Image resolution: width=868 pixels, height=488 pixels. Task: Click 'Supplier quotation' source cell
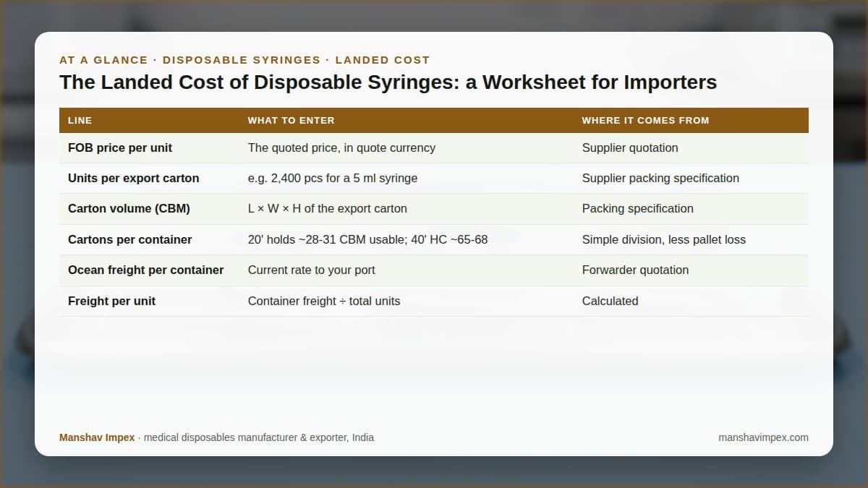[x=630, y=147]
